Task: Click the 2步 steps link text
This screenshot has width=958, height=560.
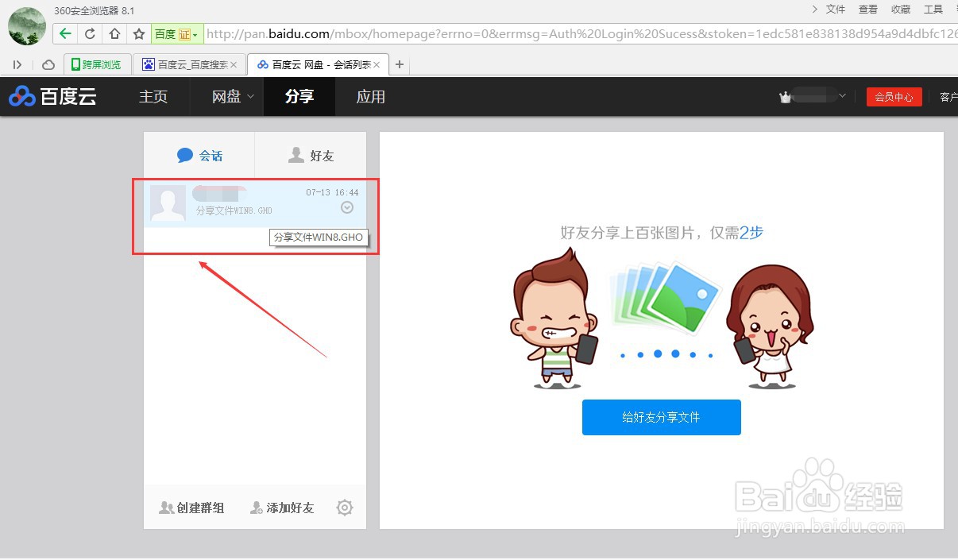Action: click(751, 233)
